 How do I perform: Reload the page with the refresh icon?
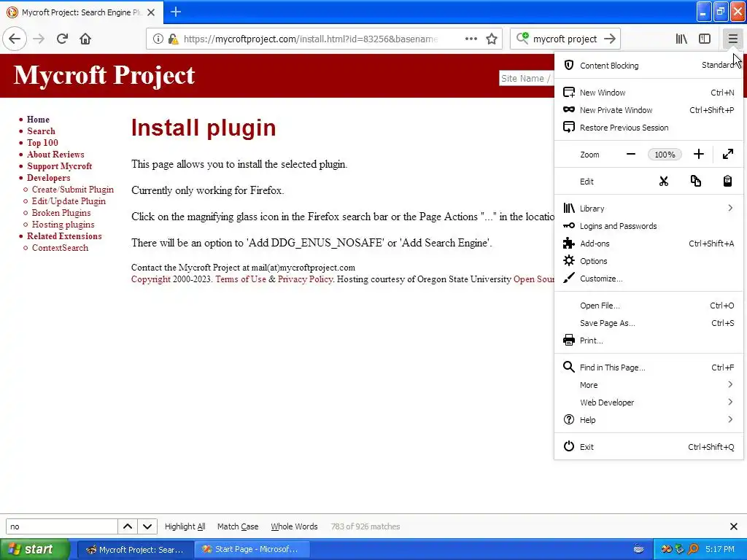[x=62, y=39]
